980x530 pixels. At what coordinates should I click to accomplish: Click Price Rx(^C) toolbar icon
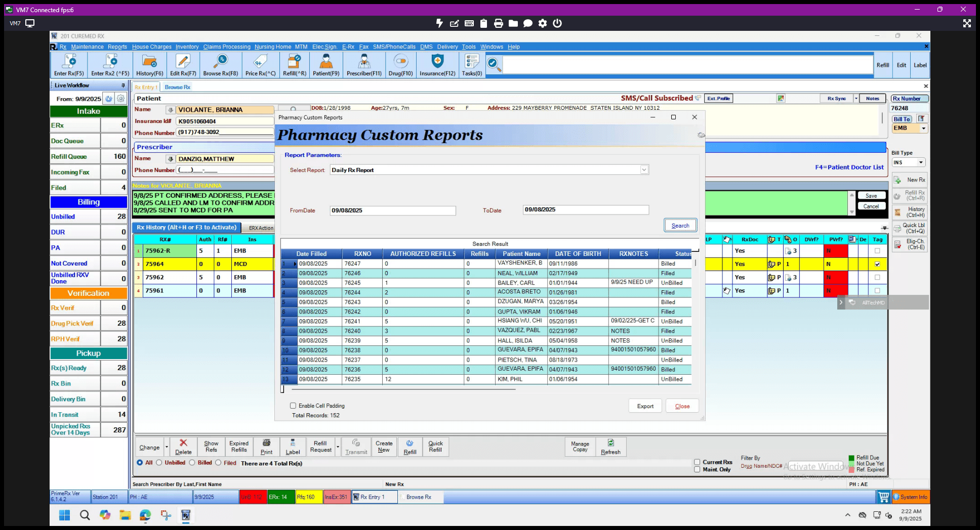pos(260,65)
